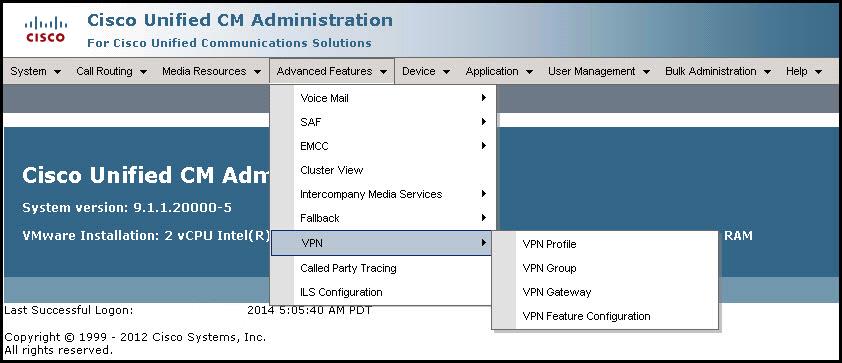The height and width of the screenshot is (363, 842).
Task: Open the Fallback submenu
Action: [381, 218]
